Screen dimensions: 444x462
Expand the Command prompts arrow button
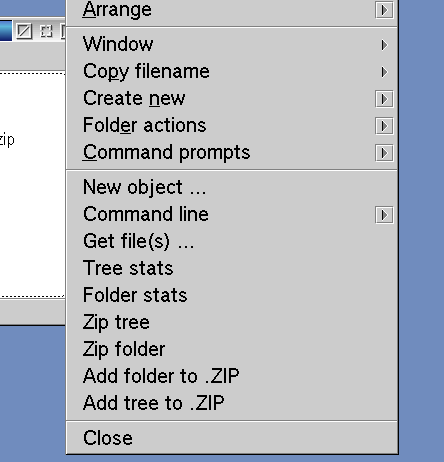384,153
